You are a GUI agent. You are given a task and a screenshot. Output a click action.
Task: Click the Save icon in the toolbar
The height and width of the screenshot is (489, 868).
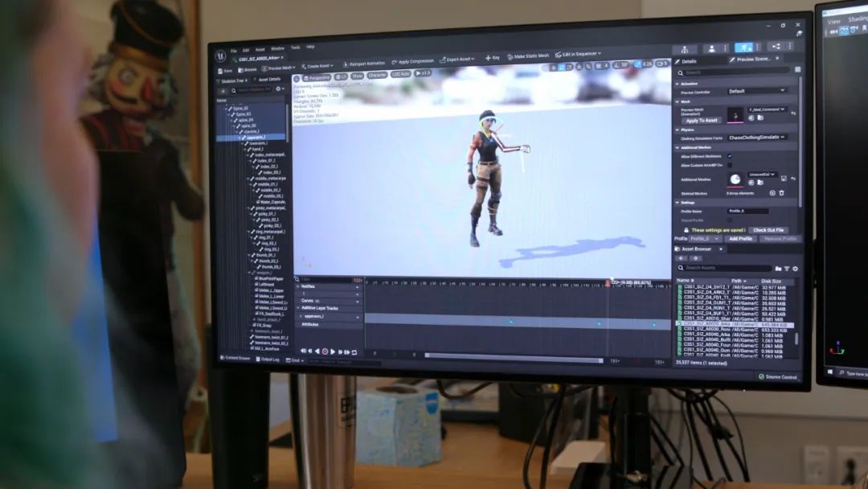[x=224, y=71]
